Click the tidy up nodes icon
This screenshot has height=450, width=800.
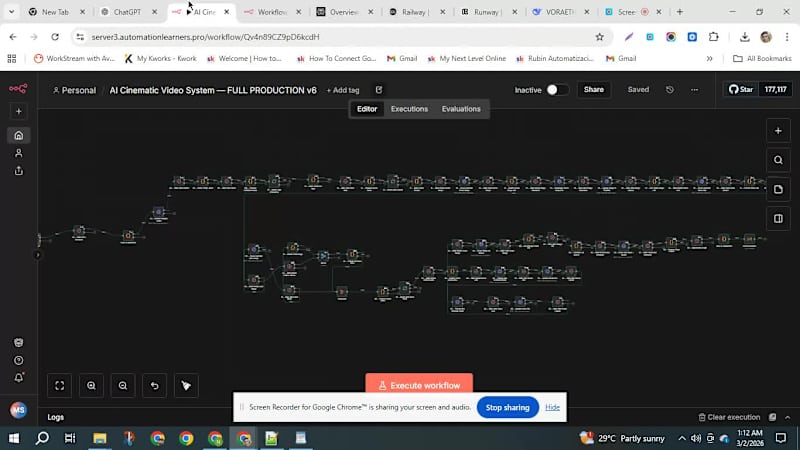[x=186, y=386]
